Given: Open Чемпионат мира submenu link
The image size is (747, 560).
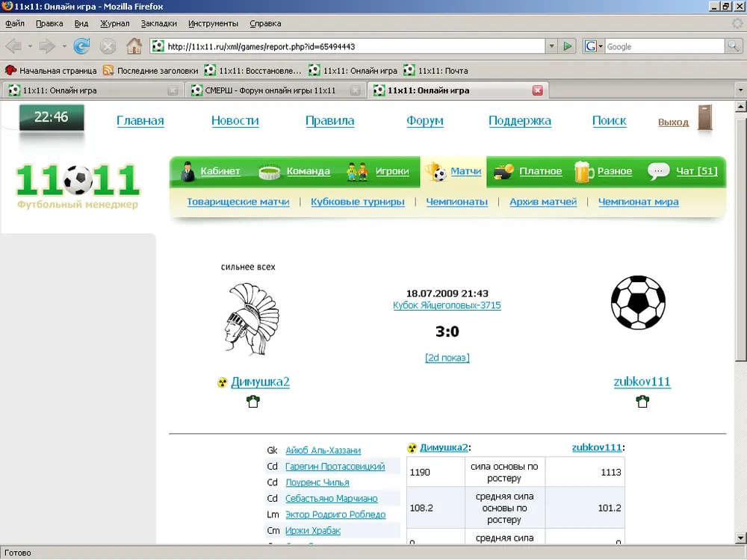Looking at the screenshot, I should [639, 202].
